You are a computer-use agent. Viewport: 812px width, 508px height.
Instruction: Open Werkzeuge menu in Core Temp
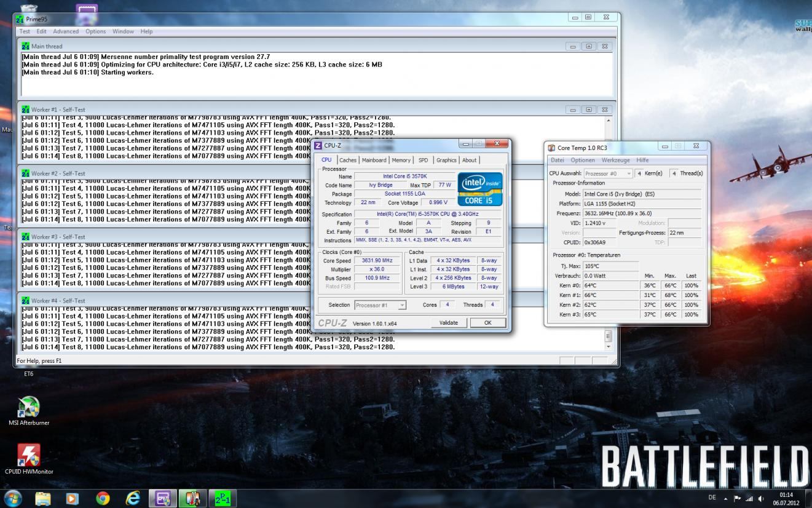(x=616, y=160)
